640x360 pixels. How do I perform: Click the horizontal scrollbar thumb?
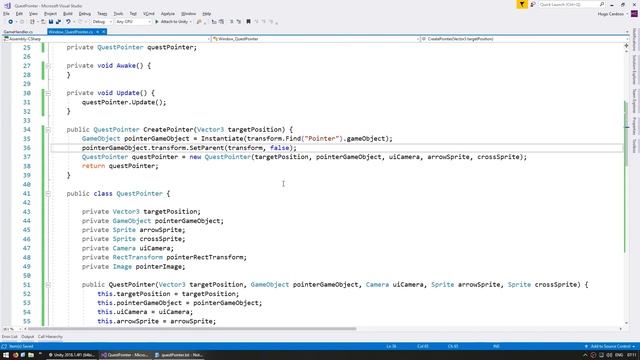(192, 329)
